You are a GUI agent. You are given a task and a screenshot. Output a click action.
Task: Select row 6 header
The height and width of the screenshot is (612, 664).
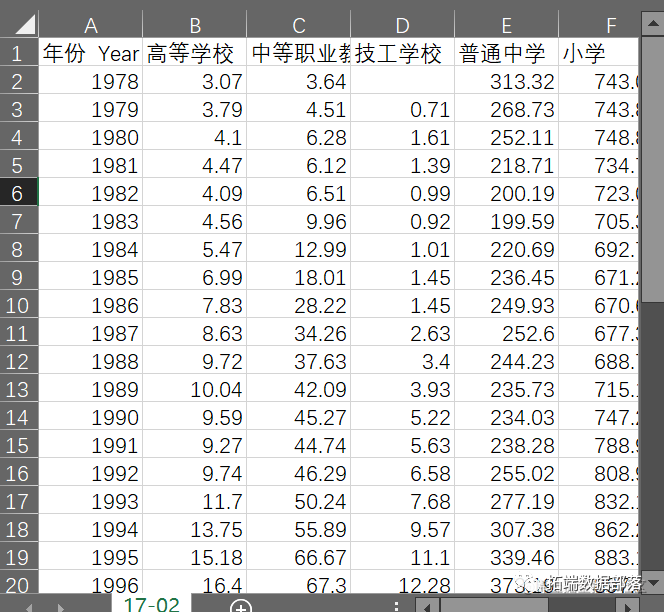coord(19,192)
